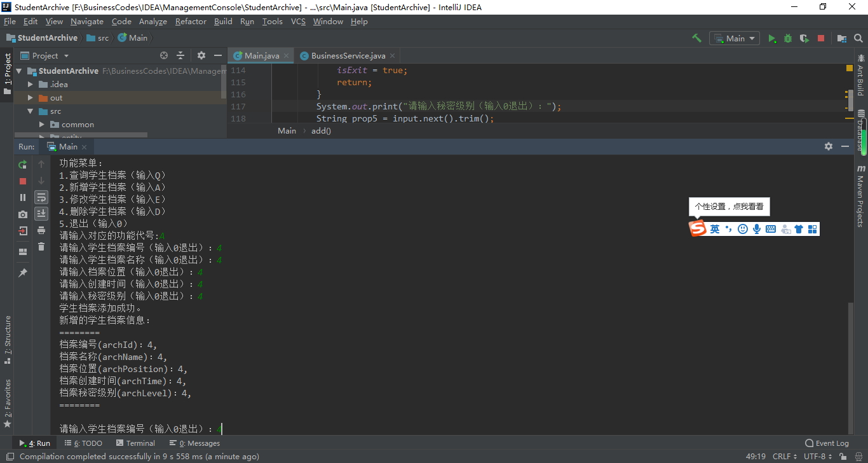Dump threads with the camera icon

(x=23, y=214)
